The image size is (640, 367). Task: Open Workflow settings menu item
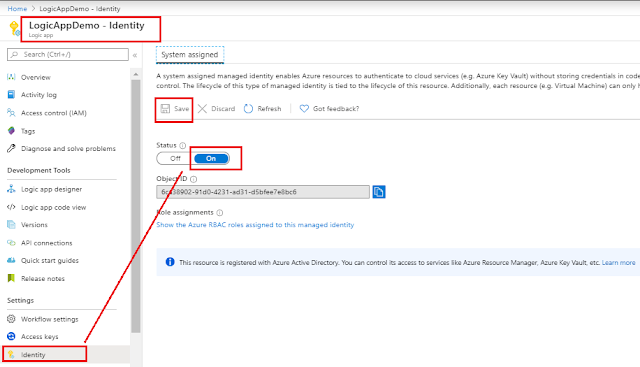click(49, 319)
